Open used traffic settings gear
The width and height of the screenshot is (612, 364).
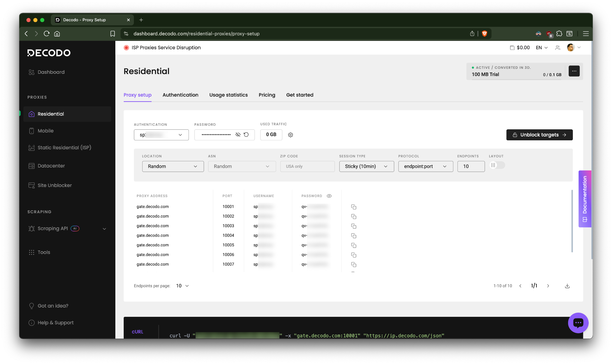point(290,135)
